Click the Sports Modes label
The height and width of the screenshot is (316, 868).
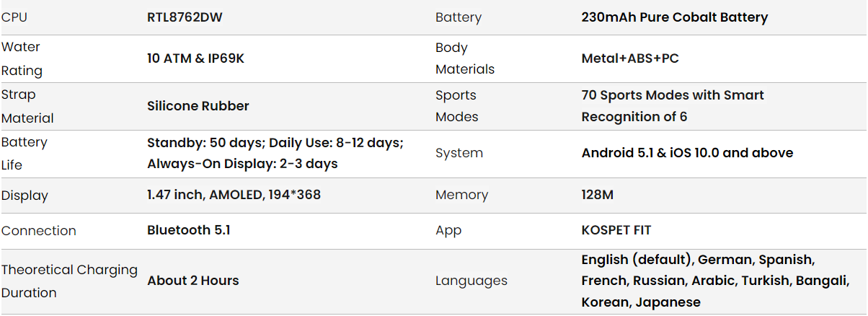(456, 105)
